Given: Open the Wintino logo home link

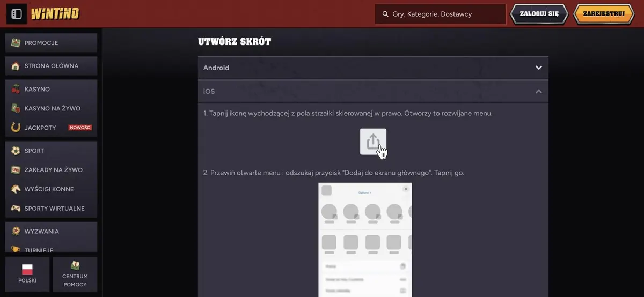Looking at the screenshot, I should pyautogui.click(x=55, y=13).
